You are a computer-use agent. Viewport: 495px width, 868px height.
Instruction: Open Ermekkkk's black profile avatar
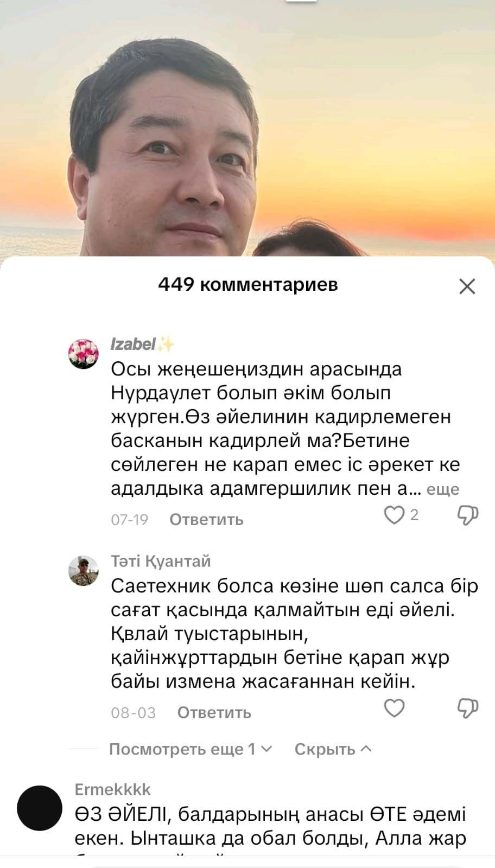click(x=40, y=808)
